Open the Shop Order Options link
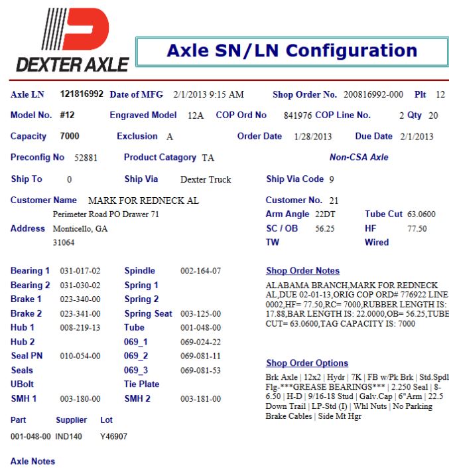 (x=307, y=362)
